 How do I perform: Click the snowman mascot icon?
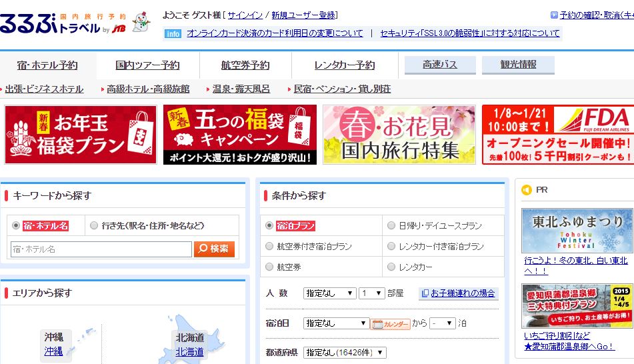click(x=141, y=22)
